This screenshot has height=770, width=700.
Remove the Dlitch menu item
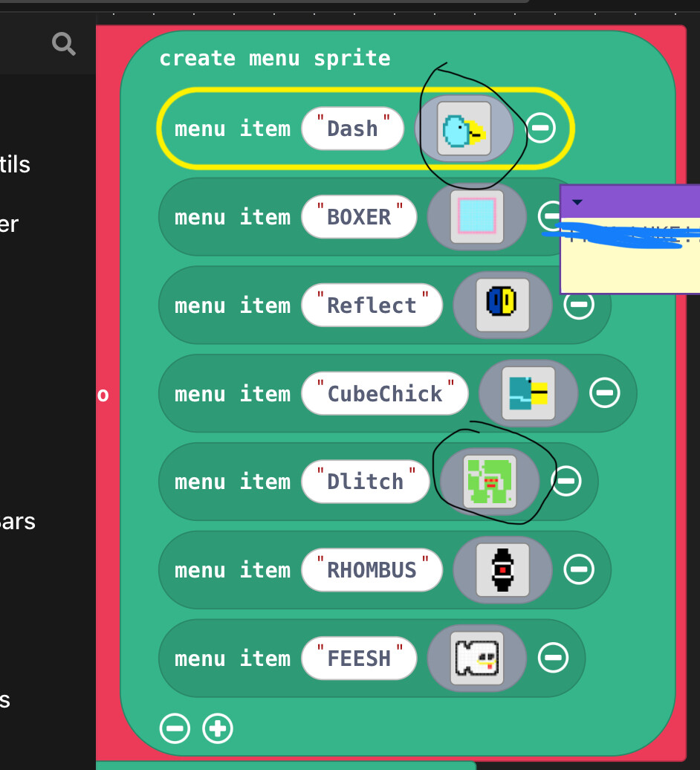point(566,482)
